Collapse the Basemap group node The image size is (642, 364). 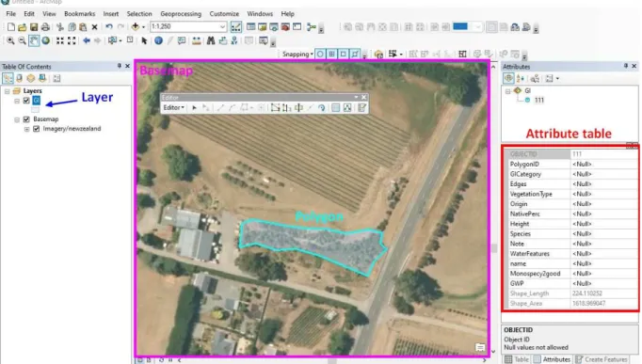click(17, 119)
